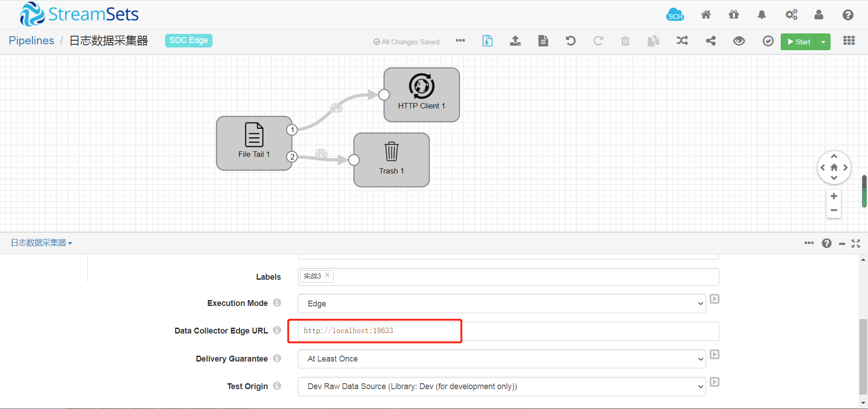Screen dimensions: 868x409
Task: Open the Delivery Guarantee dropdown
Action: point(502,359)
